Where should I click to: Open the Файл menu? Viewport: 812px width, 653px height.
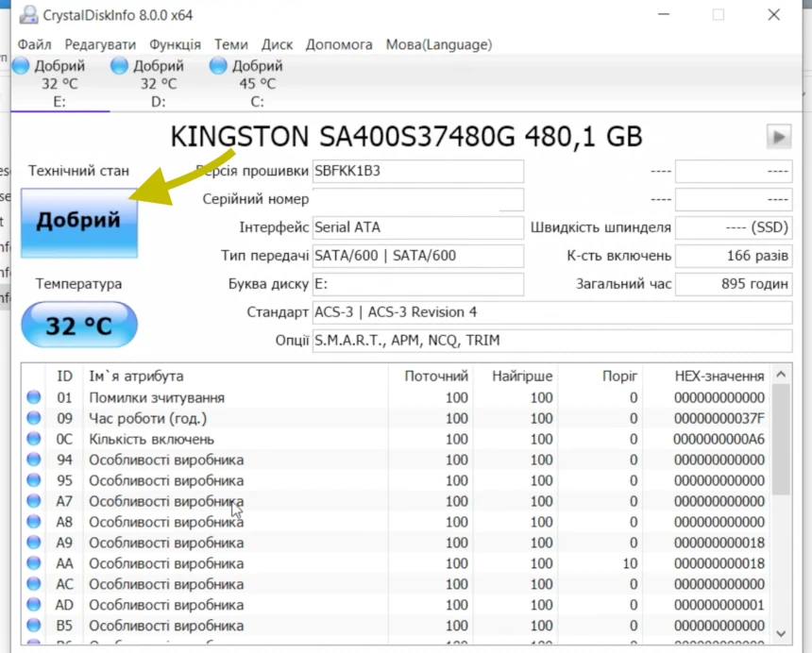(34, 44)
